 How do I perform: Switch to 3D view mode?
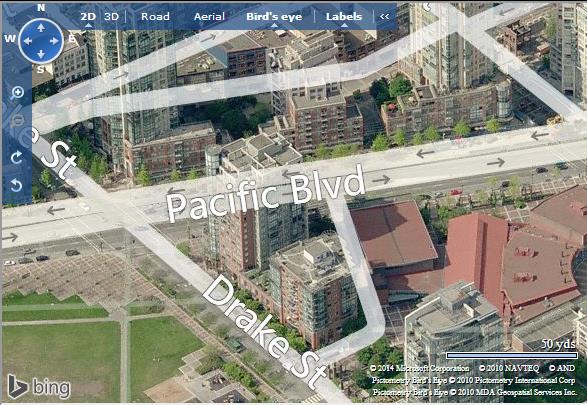point(111,16)
